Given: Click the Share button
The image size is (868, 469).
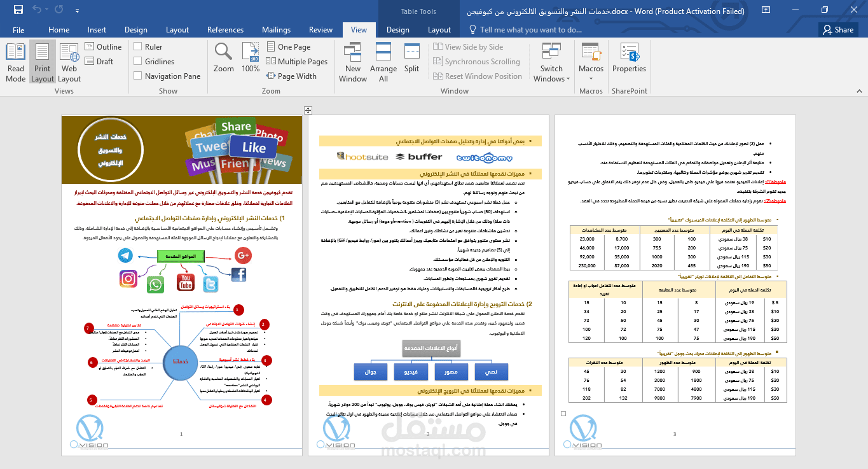Looking at the screenshot, I should [838, 29].
